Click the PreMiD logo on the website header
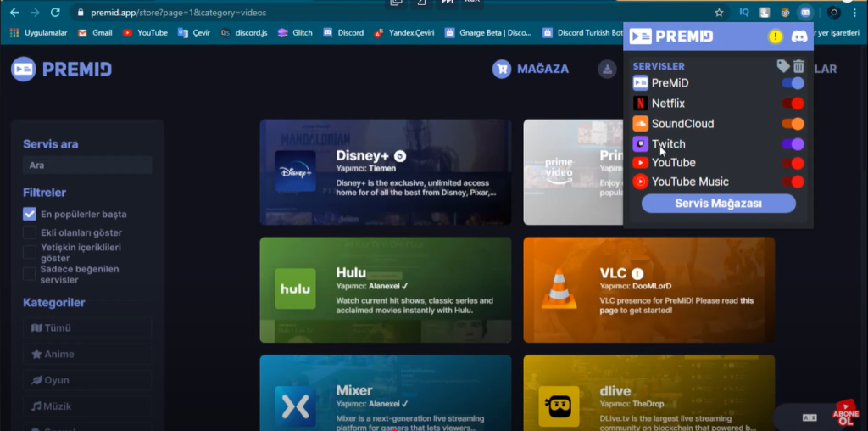Image resolution: width=868 pixels, height=431 pixels. (x=61, y=70)
